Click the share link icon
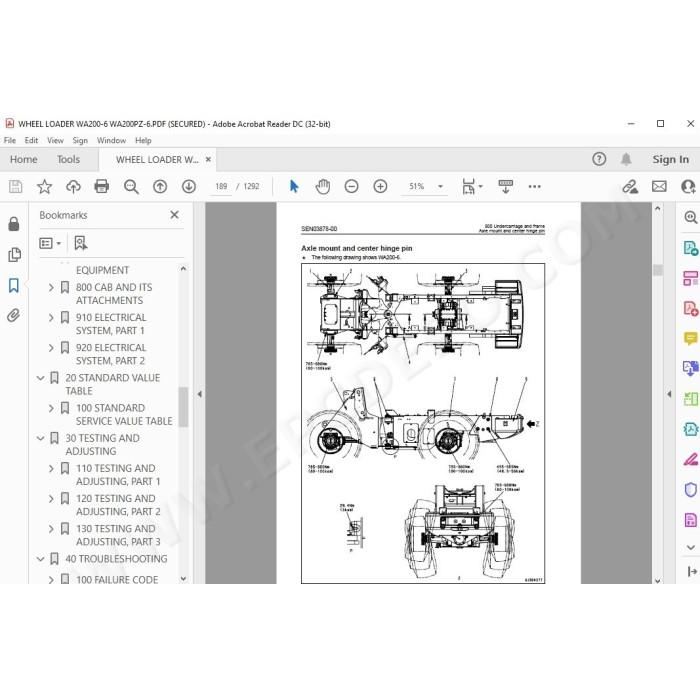The image size is (700, 700). click(x=630, y=186)
